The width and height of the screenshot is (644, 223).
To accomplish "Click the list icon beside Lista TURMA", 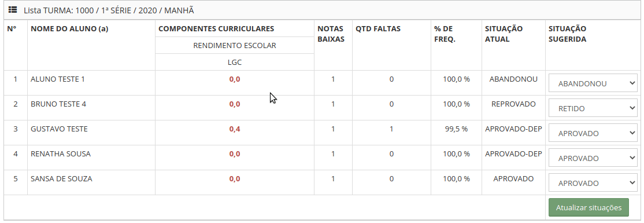I will [13, 10].
